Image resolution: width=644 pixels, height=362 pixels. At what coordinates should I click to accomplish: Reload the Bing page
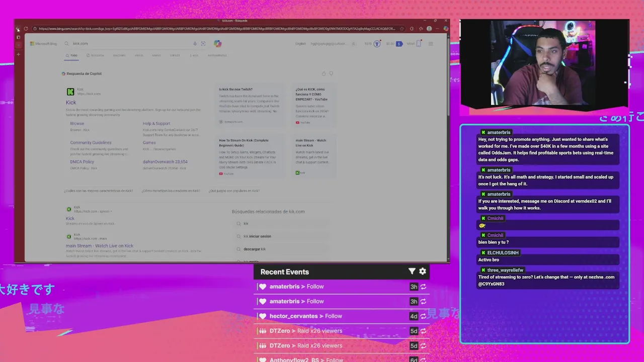tap(26, 29)
